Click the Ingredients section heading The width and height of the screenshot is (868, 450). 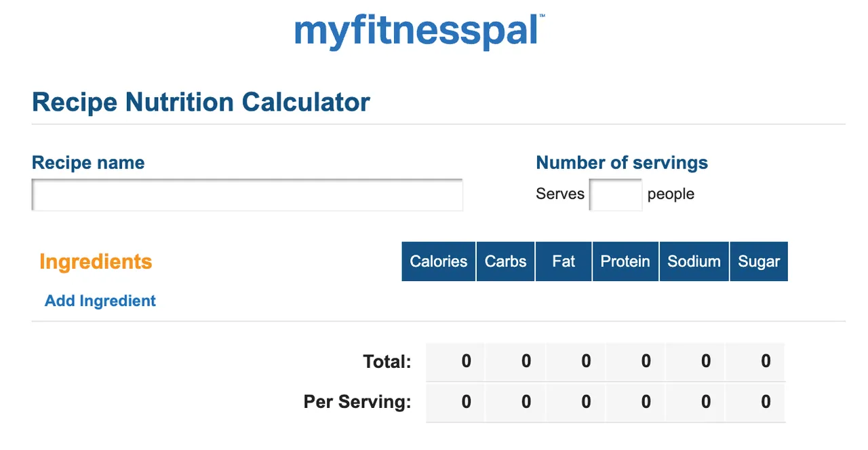[96, 261]
